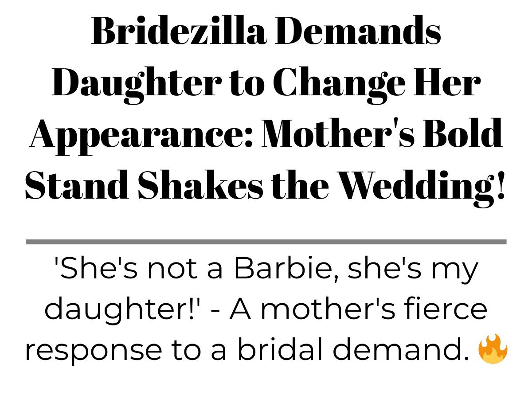Click the exclamation mark ending the headline
The image size is (532, 399).
(501, 185)
